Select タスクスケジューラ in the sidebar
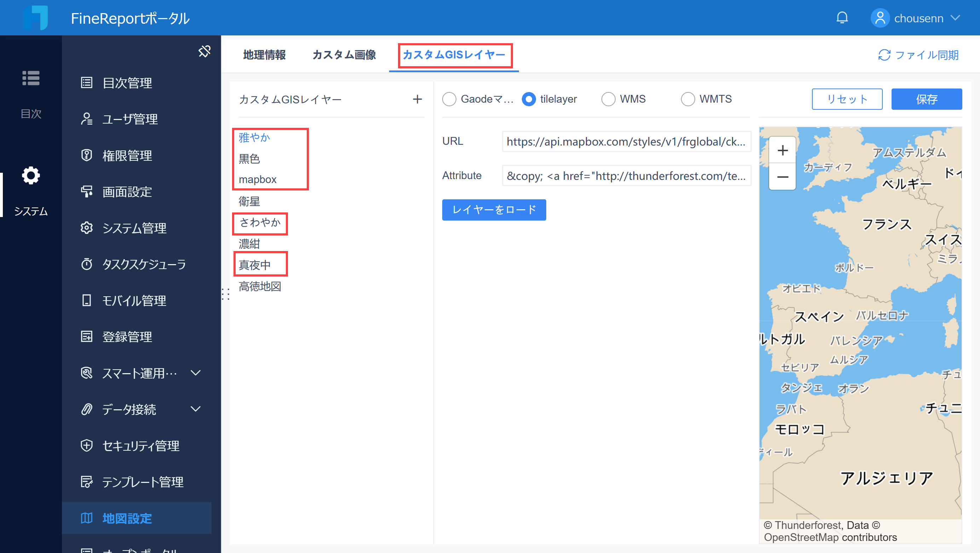The width and height of the screenshot is (980, 553). click(144, 264)
